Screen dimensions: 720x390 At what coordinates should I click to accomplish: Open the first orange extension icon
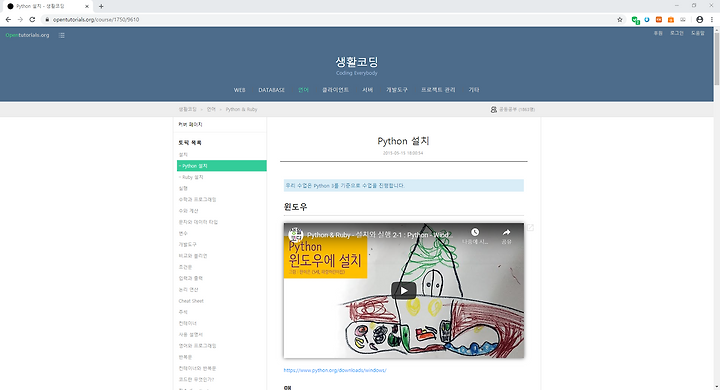(658, 19)
